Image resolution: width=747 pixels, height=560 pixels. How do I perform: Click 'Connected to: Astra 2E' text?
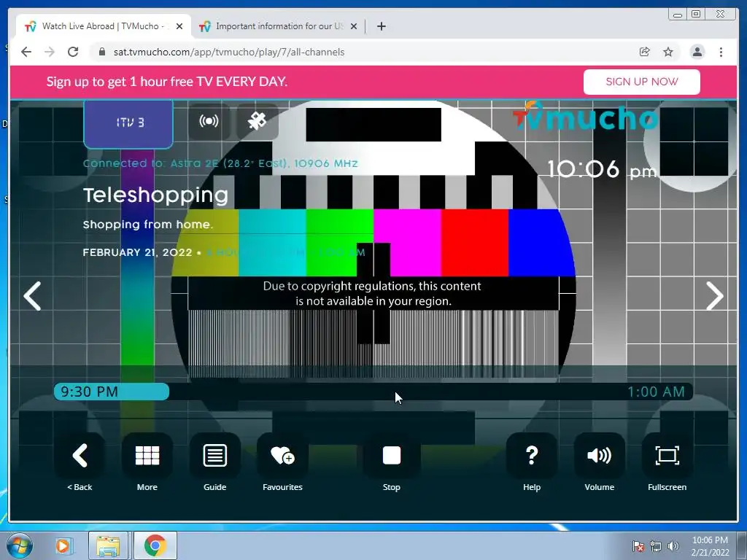(x=220, y=163)
